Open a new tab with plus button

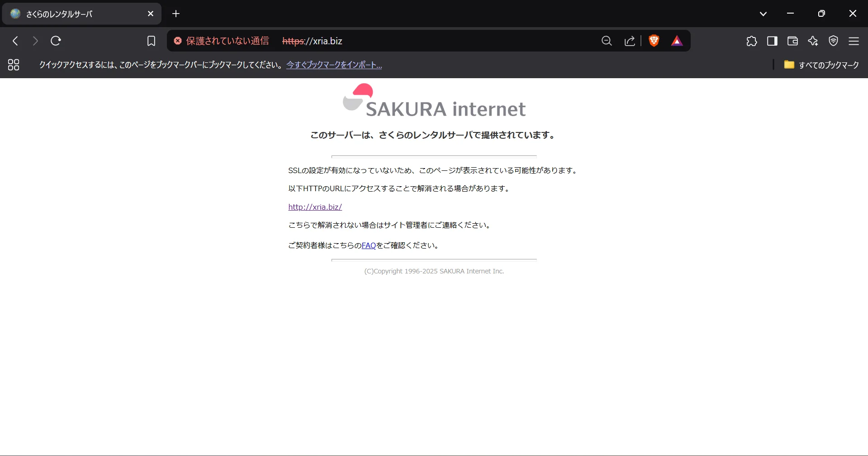coord(176,14)
